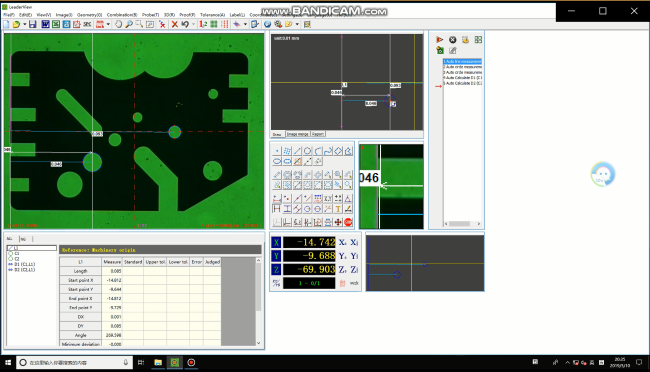Expand the dropdown next to the undo icon
The image size is (650, 372).
click(193, 24)
